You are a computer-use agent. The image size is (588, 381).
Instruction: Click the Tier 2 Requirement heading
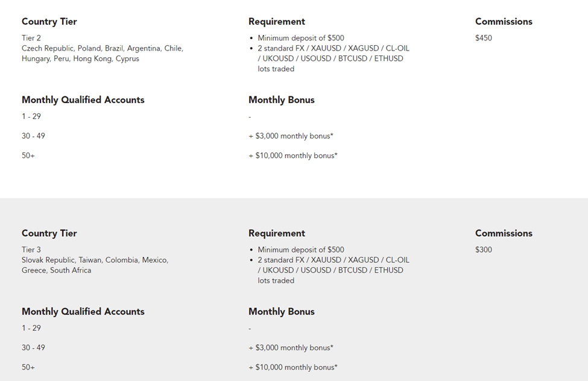(277, 22)
